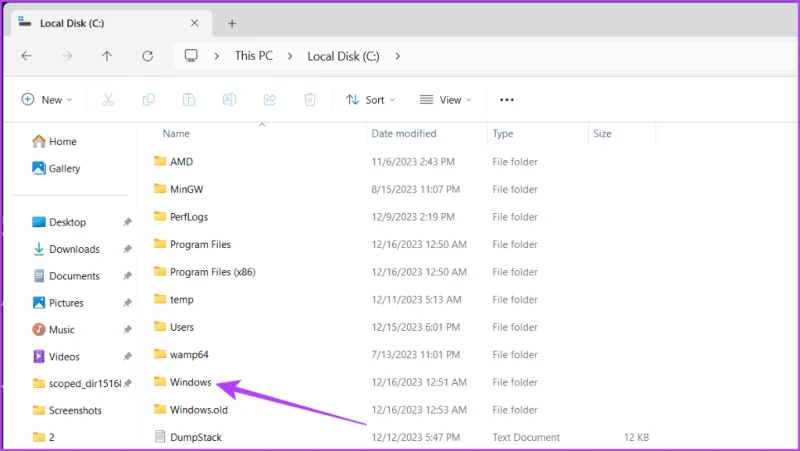Go up one folder level

107,56
